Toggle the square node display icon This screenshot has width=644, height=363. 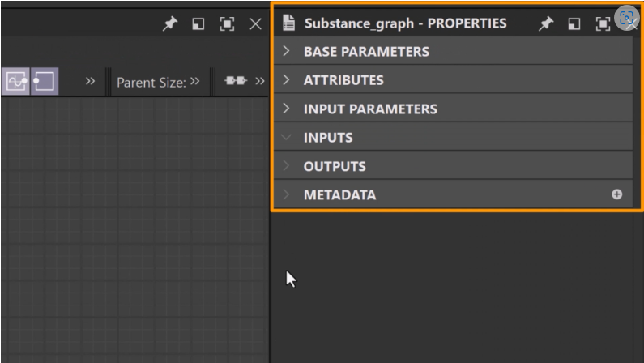pyautogui.click(x=45, y=81)
